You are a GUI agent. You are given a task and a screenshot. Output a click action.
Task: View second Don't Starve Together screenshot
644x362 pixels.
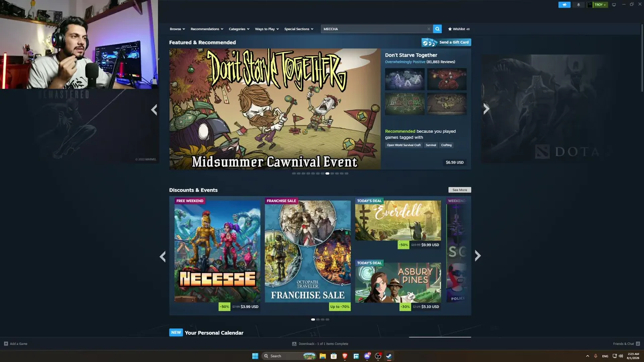coord(447,79)
